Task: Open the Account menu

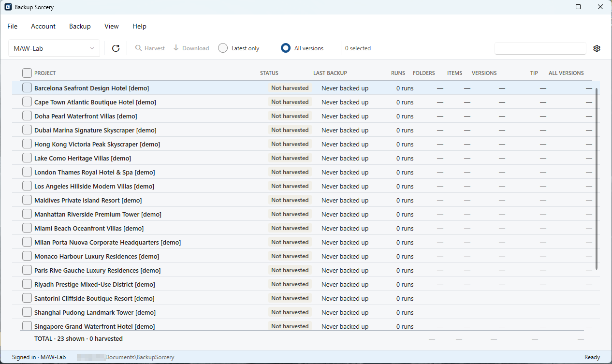Action: click(44, 26)
